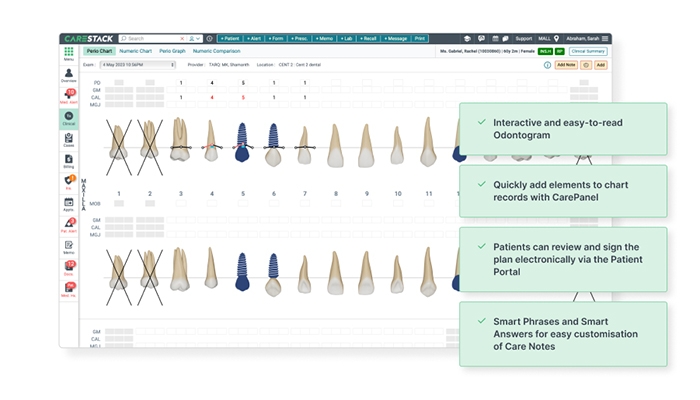The width and height of the screenshot is (700, 400).
Task: Select tooth number 10 label
Action: coord(398,194)
